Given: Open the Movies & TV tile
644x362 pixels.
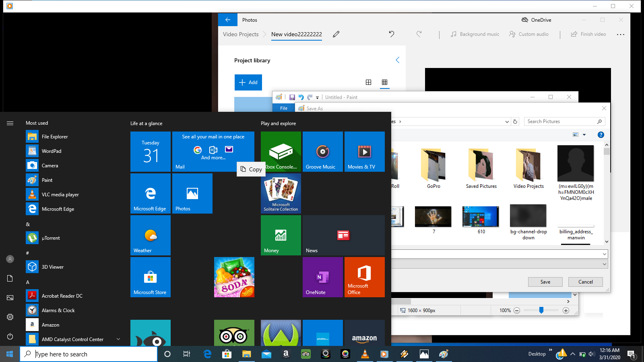Looking at the screenshot, I should pos(365,152).
